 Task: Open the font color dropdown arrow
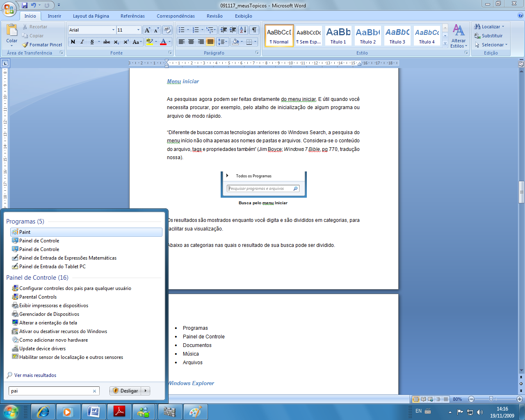point(170,42)
